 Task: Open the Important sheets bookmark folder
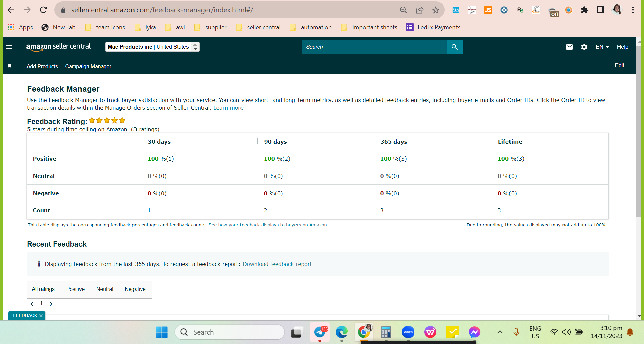369,27
